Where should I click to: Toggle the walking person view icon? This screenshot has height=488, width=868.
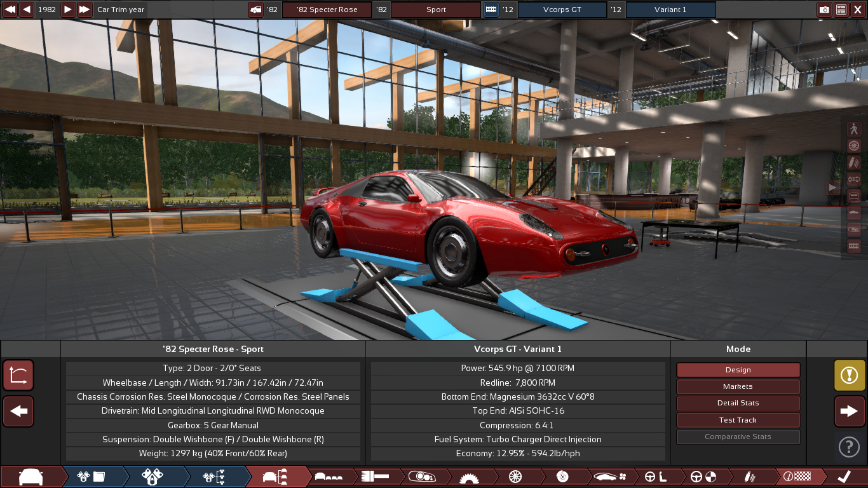(x=855, y=129)
